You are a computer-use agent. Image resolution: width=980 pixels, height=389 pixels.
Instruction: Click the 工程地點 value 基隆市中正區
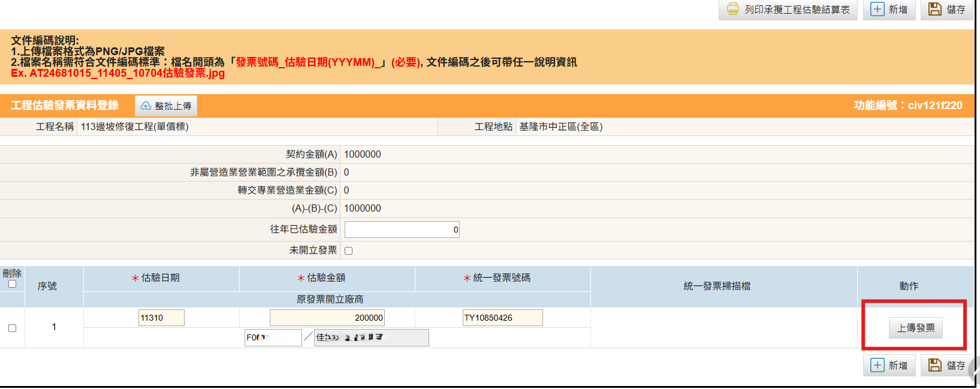click(560, 127)
